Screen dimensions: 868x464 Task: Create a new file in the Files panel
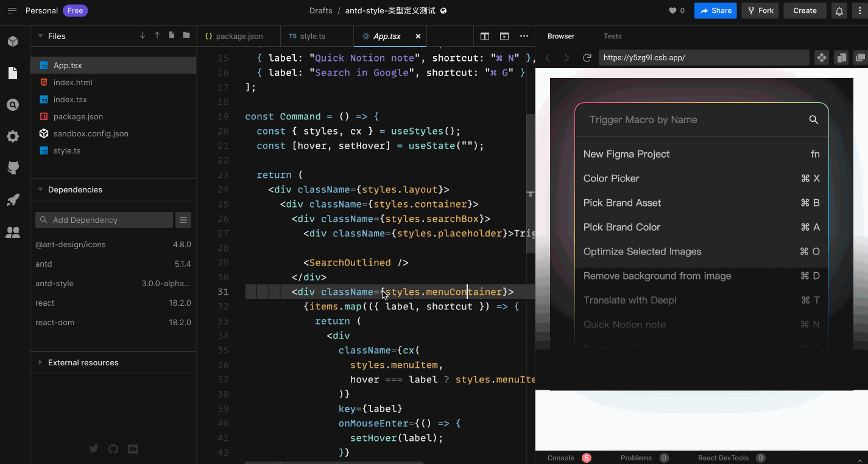click(x=171, y=35)
